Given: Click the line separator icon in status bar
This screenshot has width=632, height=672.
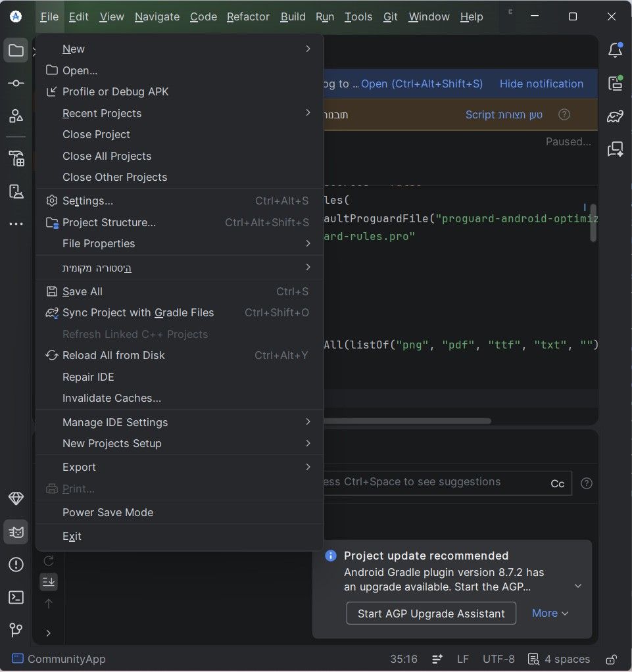Looking at the screenshot, I should (437, 659).
